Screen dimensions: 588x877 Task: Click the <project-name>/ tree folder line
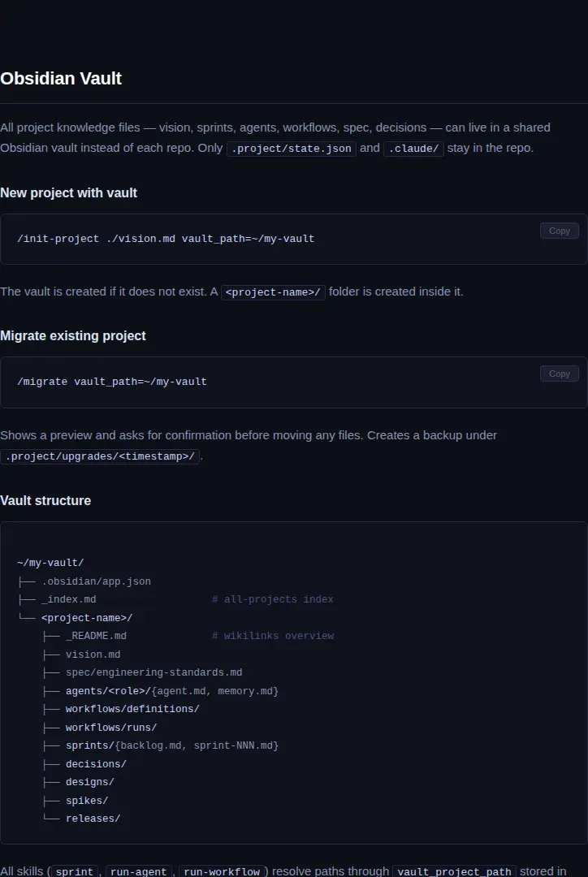tap(87, 618)
